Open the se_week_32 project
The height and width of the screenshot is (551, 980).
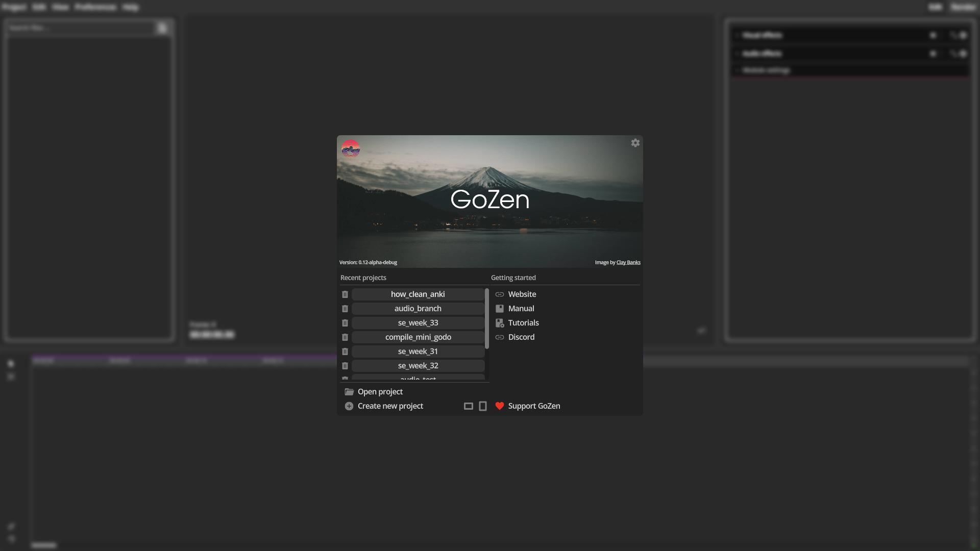pos(418,366)
